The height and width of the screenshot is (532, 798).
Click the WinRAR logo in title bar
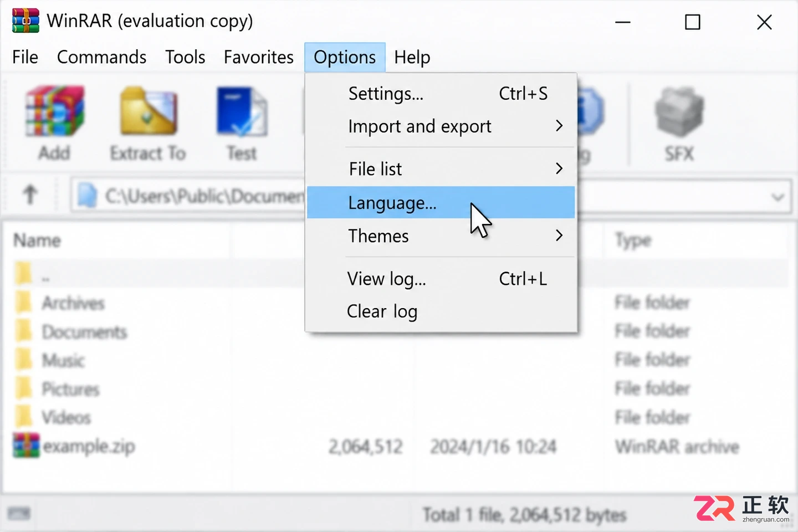point(25,21)
